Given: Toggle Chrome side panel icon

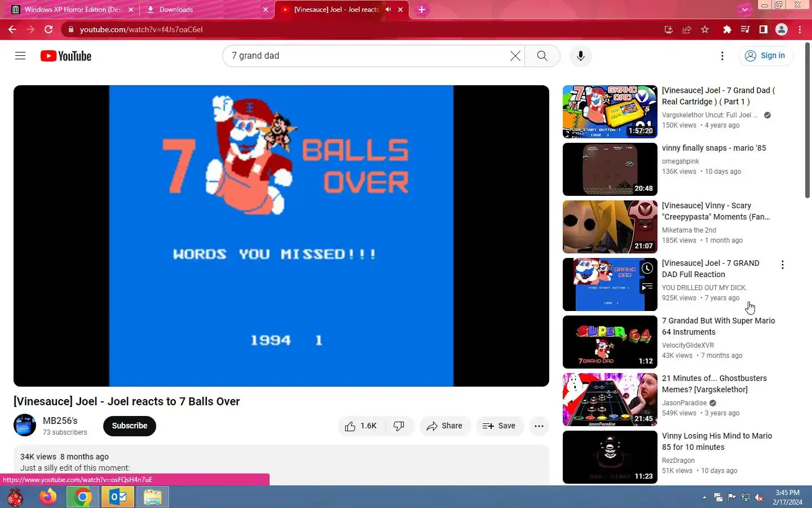Looking at the screenshot, I should point(764,29).
